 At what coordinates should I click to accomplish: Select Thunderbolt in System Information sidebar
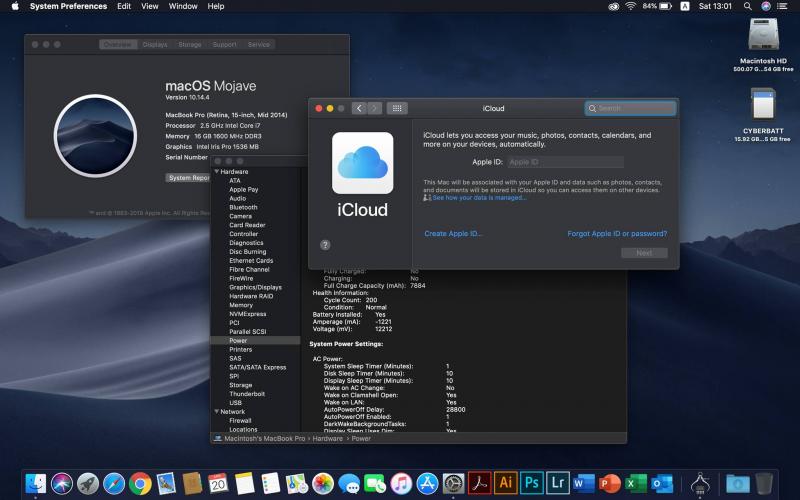click(247, 394)
